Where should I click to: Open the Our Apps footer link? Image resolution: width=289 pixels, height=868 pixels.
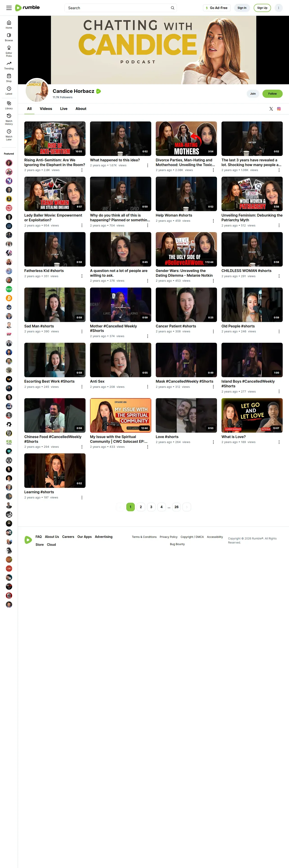pyautogui.click(x=84, y=537)
